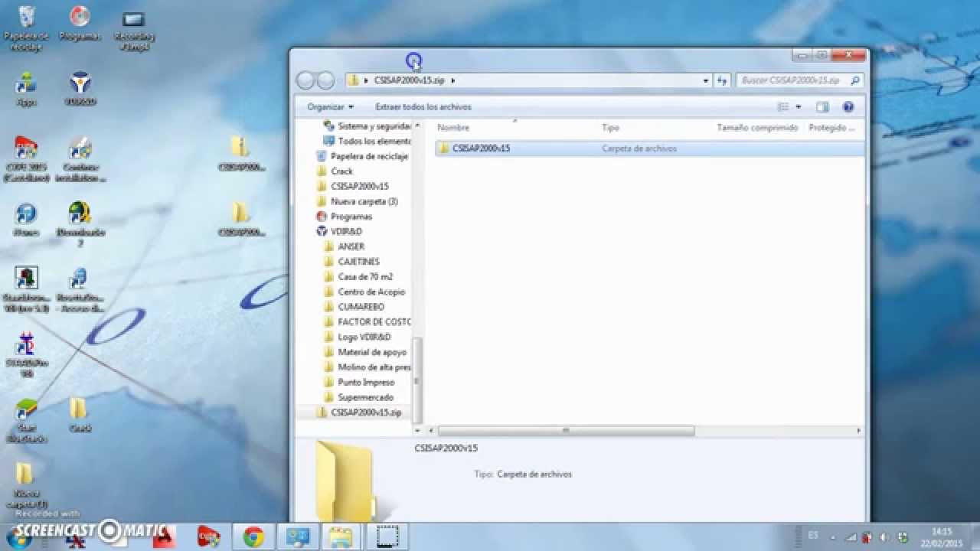980x551 pixels.
Task: Select Punto Impreso folder
Action: coord(359,382)
